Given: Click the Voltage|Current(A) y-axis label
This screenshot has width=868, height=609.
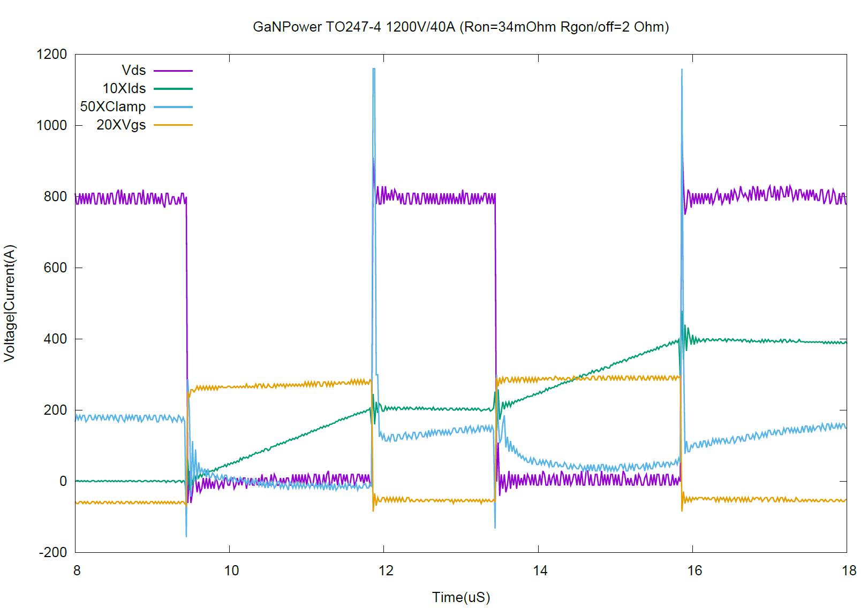Looking at the screenshot, I should (10, 303).
